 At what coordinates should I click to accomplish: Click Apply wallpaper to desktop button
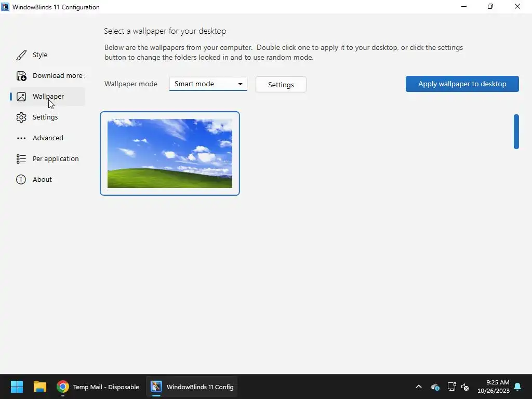462,84
